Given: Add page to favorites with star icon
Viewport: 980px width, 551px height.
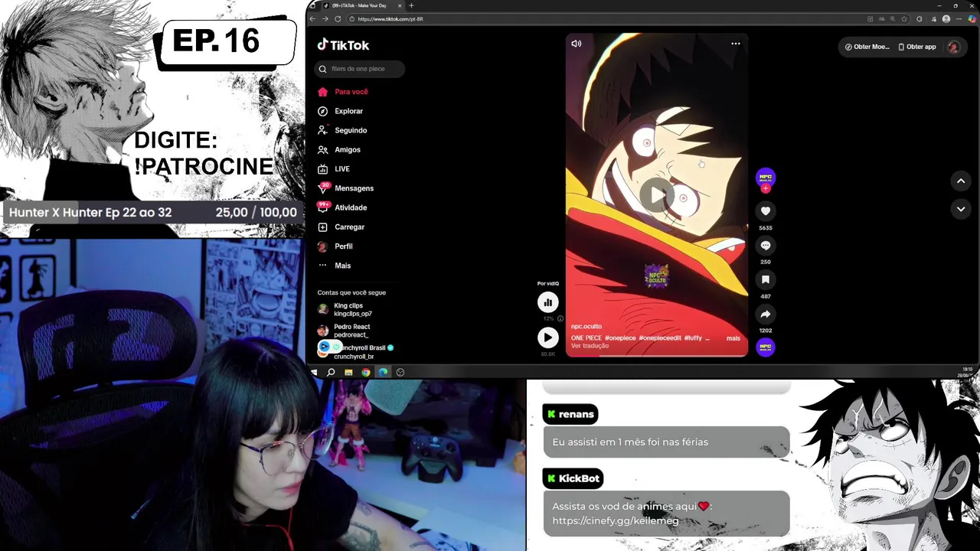Looking at the screenshot, I should pyautogui.click(x=904, y=19).
